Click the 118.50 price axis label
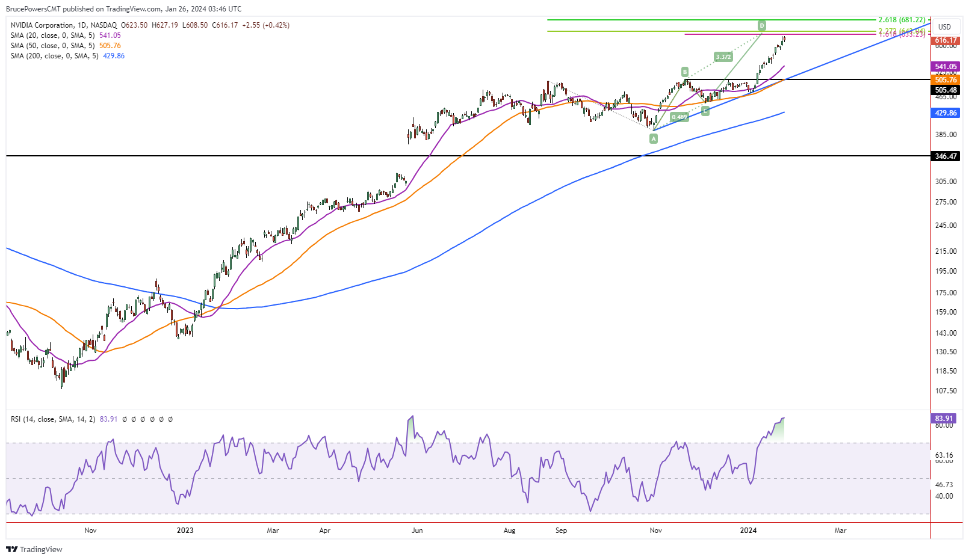Viewport: 969px width, 560px height. [x=946, y=371]
